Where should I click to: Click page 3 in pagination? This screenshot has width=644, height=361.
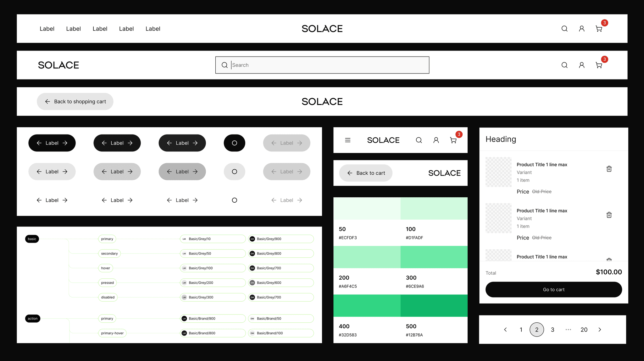coord(552,329)
